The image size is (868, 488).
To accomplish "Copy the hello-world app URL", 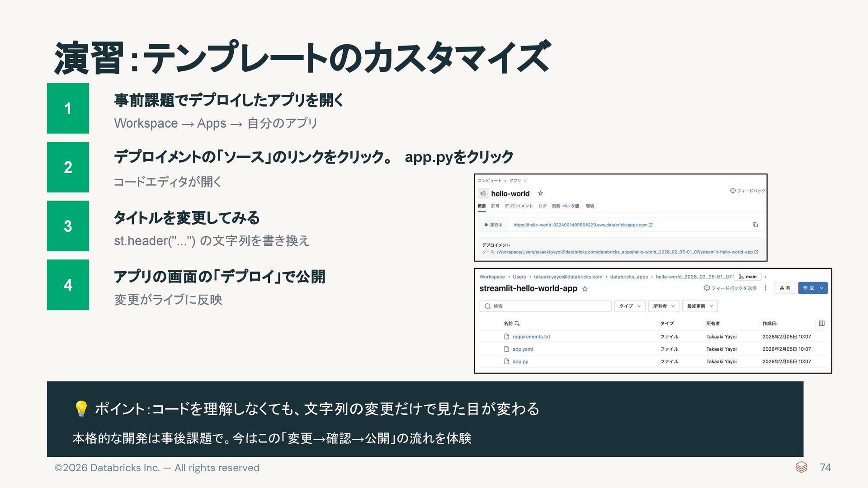I will click(x=755, y=225).
